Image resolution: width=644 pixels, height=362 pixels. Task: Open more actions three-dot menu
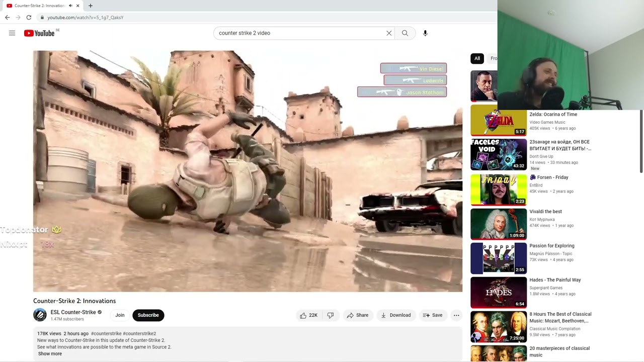point(456,315)
